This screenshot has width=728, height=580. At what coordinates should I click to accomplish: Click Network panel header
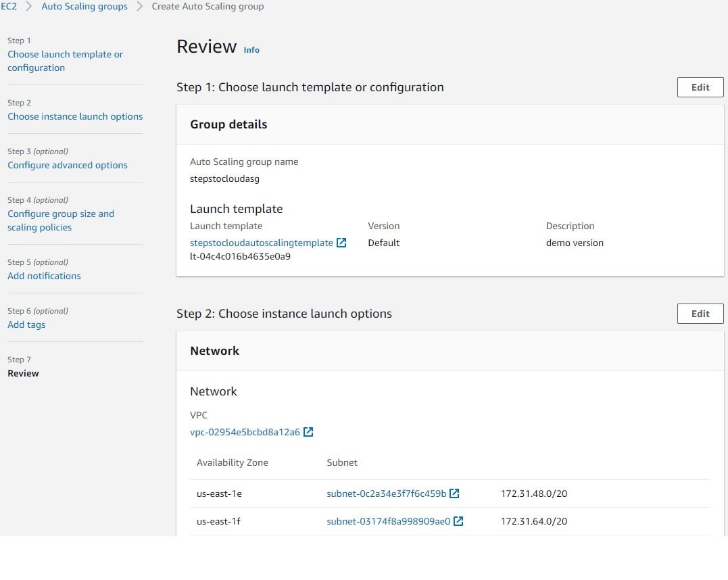pos(214,351)
